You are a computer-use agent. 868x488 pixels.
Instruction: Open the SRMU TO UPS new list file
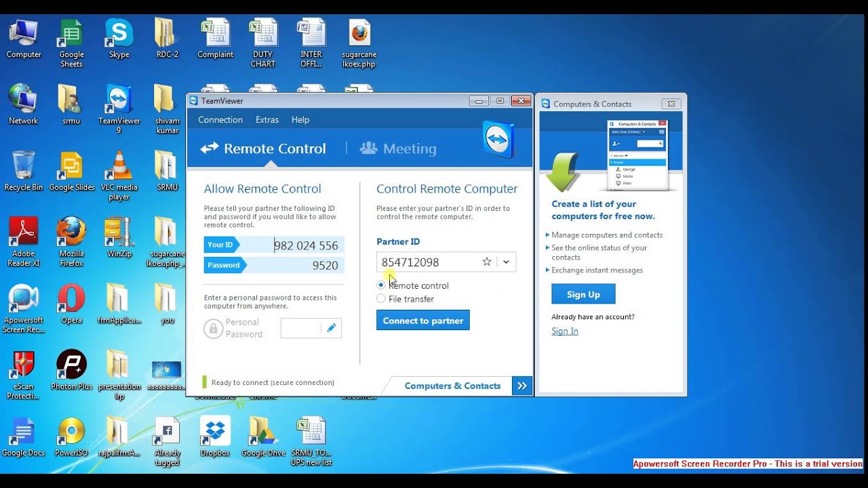(x=311, y=442)
